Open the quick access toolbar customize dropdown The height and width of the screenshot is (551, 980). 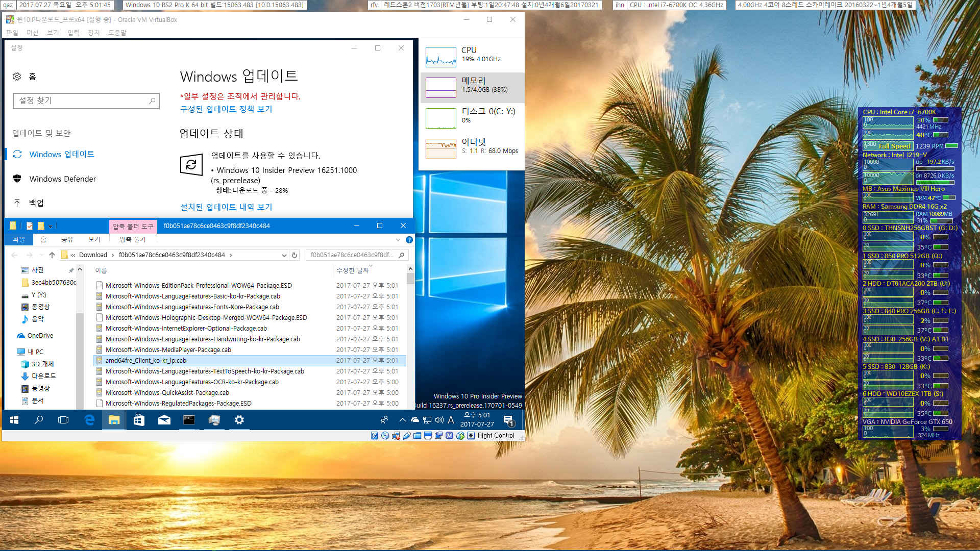click(50, 227)
